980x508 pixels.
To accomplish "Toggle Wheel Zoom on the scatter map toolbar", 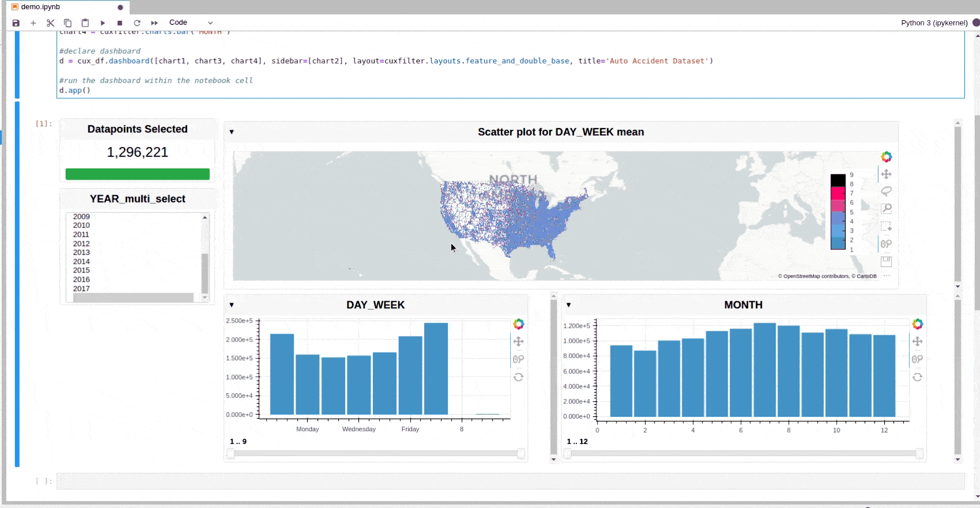I will pos(887,244).
